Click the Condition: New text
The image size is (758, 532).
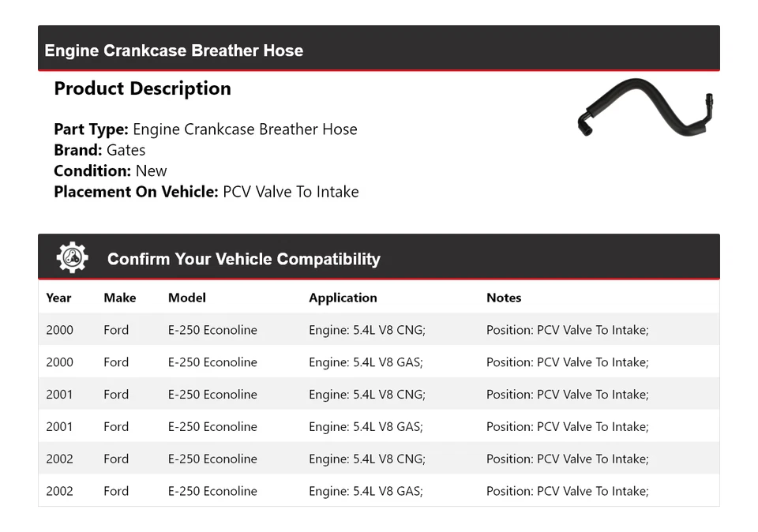click(111, 170)
